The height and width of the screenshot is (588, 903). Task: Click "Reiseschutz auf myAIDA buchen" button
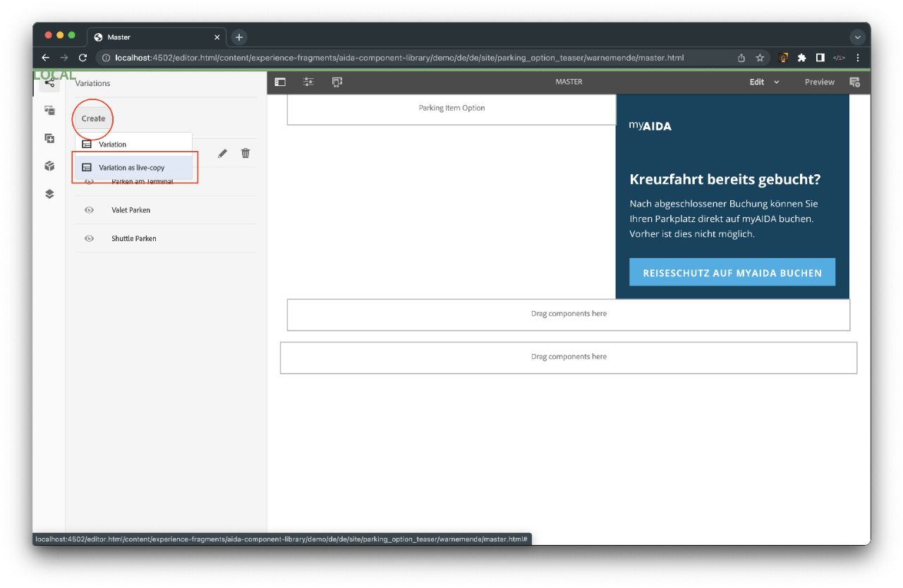click(732, 272)
